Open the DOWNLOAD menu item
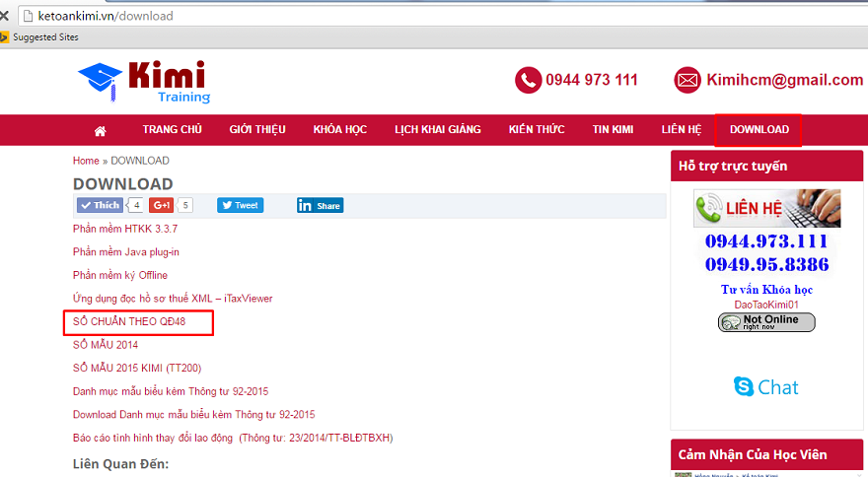The width and height of the screenshot is (868, 477). coord(759,130)
